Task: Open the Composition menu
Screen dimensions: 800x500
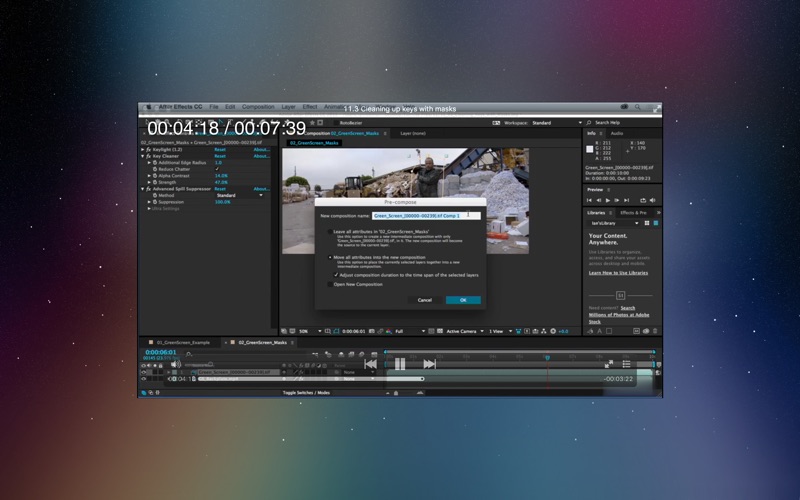Action: tap(258, 107)
